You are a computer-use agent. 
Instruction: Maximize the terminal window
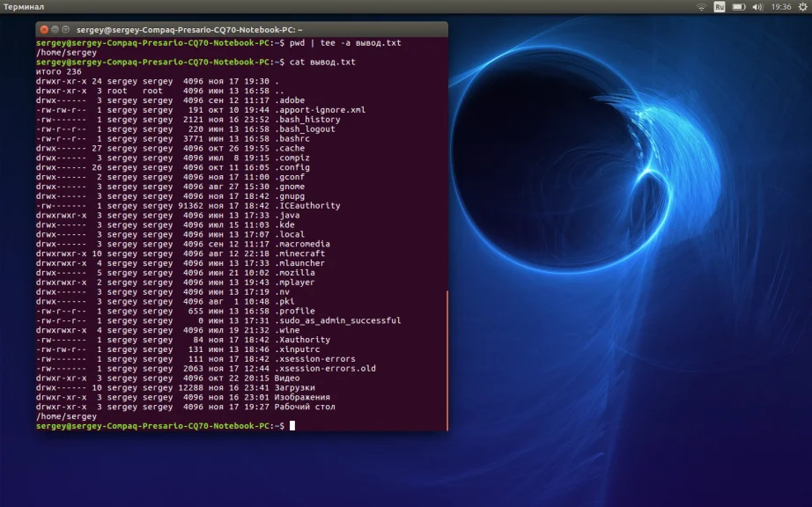coord(67,29)
